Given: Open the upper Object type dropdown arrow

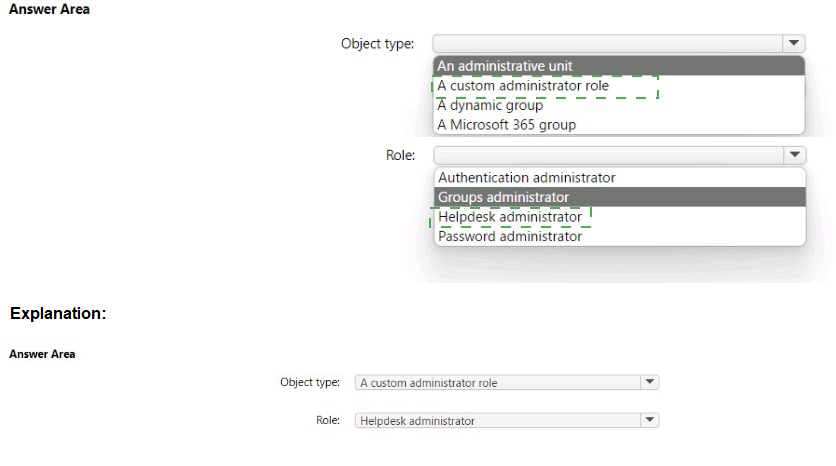Looking at the screenshot, I should (x=794, y=43).
